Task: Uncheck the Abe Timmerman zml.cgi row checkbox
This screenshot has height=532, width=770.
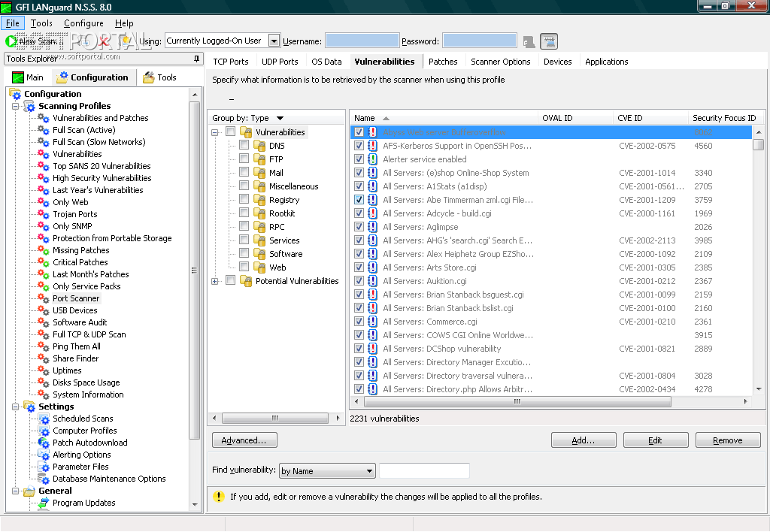Action: (x=359, y=200)
